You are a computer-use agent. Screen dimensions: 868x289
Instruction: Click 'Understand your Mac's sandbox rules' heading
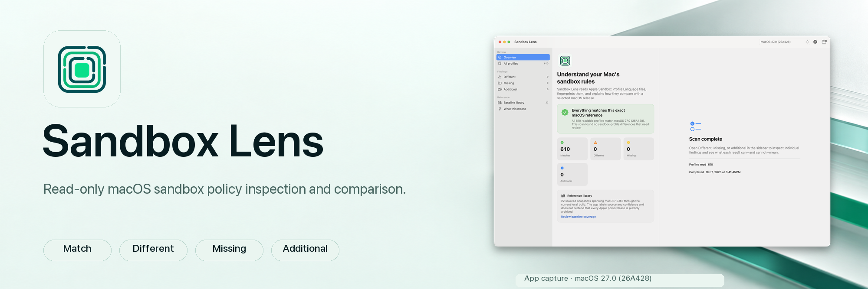pyautogui.click(x=588, y=78)
